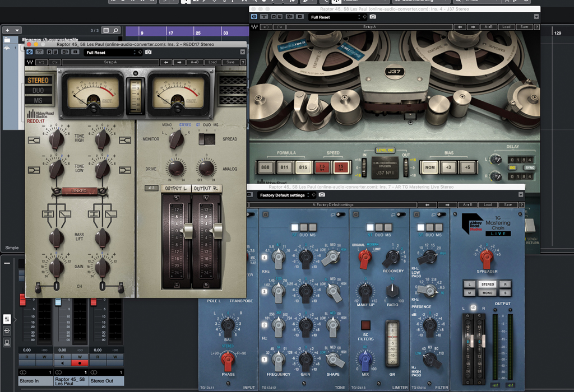Open the REDD17 window functions menu arrow
574x392 pixels.
click(x=243, y=52)
